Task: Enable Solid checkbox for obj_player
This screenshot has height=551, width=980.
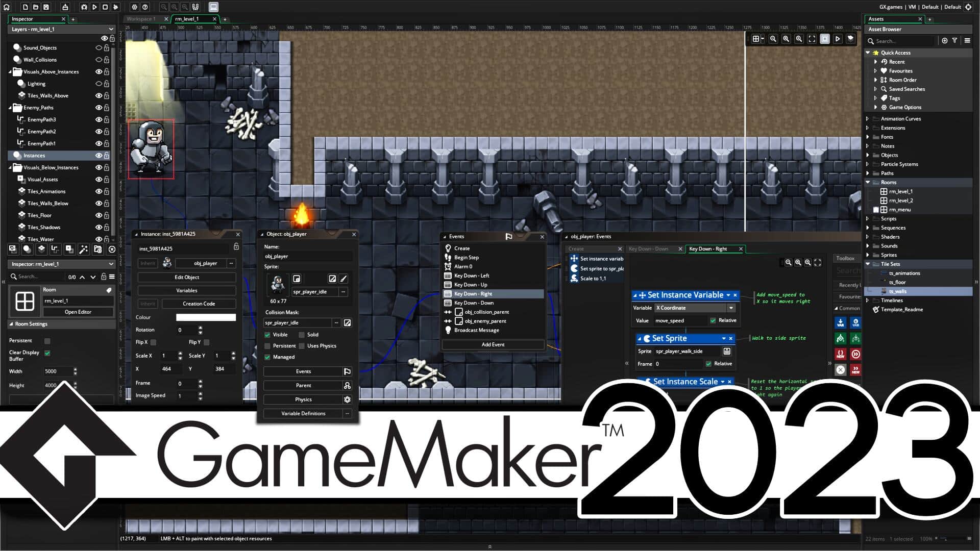Action: coord(302,334)
